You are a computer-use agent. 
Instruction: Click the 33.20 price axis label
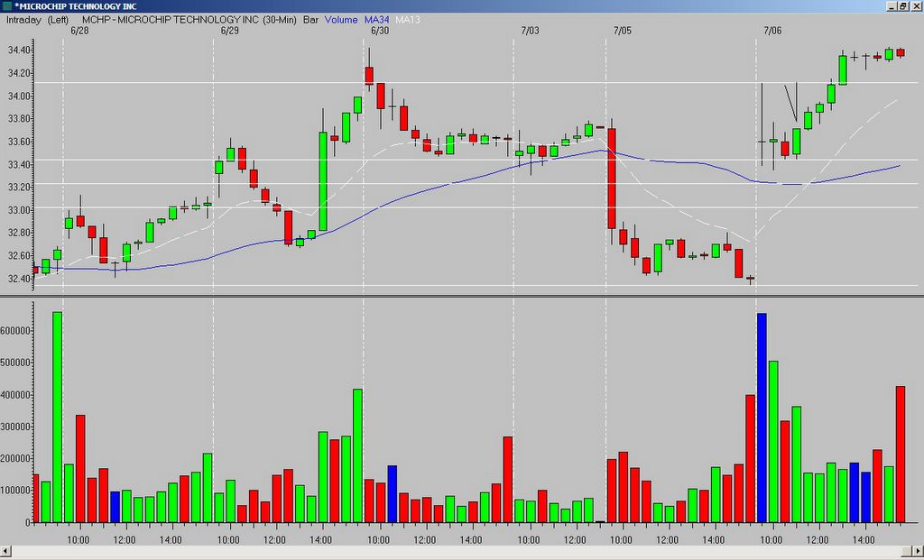[x=19, y=188]
